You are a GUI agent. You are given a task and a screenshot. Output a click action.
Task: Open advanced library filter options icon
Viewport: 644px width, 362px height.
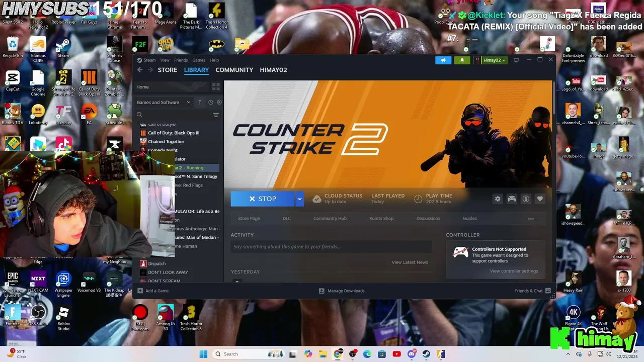[x=216, y=115]
